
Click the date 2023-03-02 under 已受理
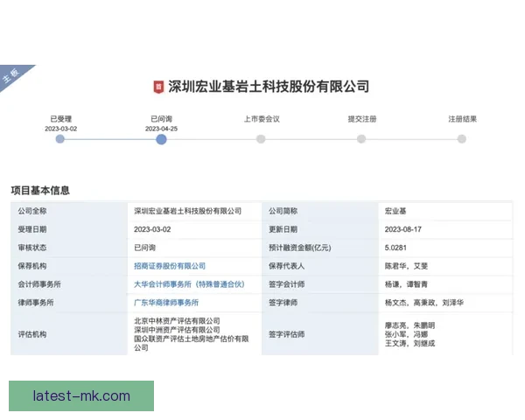(61, 129)
